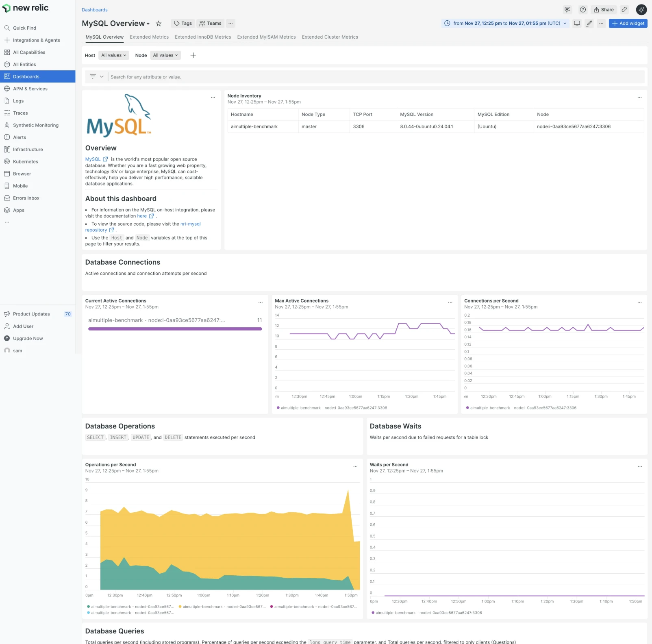Open Operations per Second widget menu
Image resolution: width=652 pixels, height=644 pixels.
(x=355, y=466)
